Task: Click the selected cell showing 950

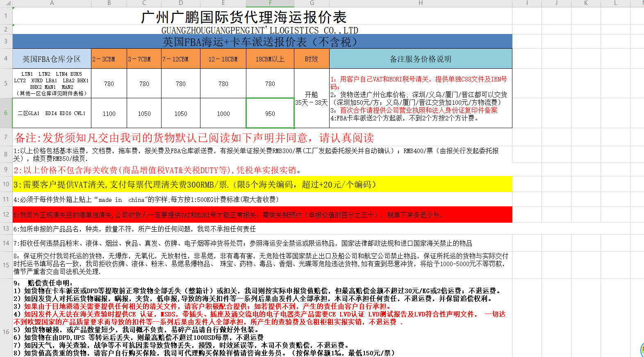Action: click(270, 113)
